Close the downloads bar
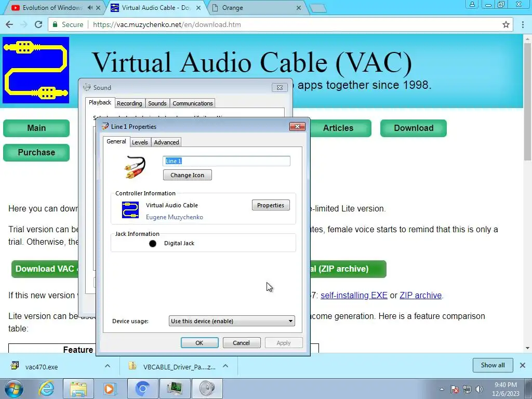 point(523,365)
